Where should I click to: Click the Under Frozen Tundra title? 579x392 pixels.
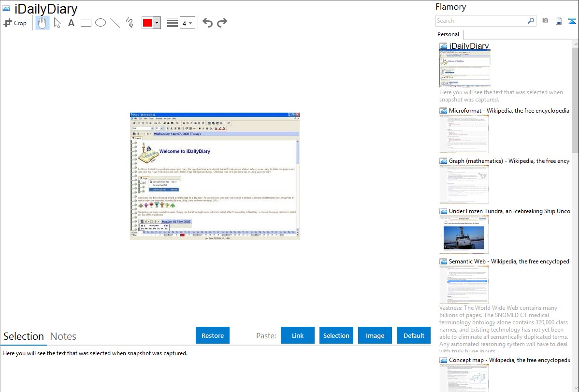pyautogui.click(x=509, y=211)
